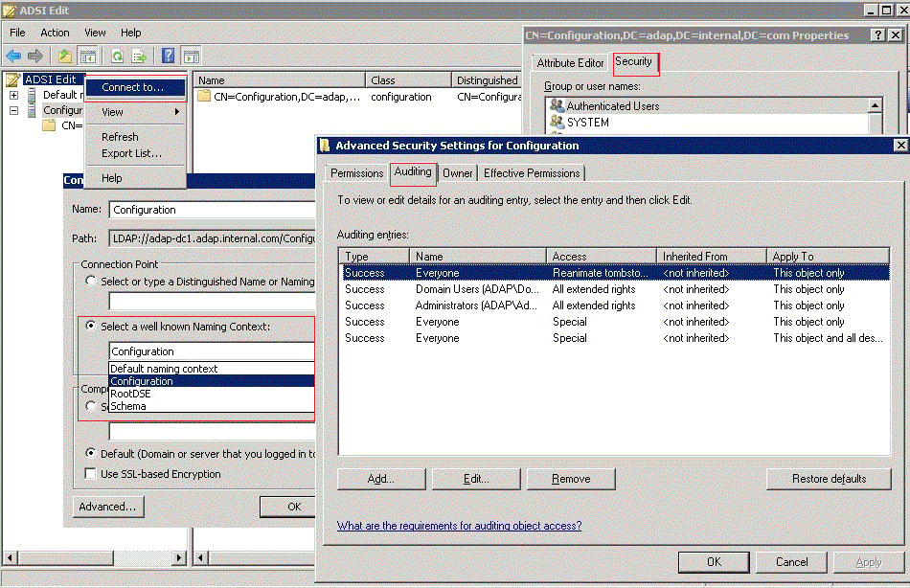Open the auditing object access requirements link
The height and width of the screenshot is (588, 910).
point(459,526)
